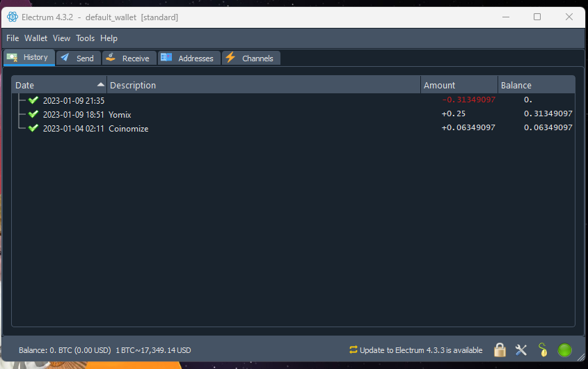Maximize the Electrum window
The width and height of the screenshot is (588, 369).
(x=537, y=17)
